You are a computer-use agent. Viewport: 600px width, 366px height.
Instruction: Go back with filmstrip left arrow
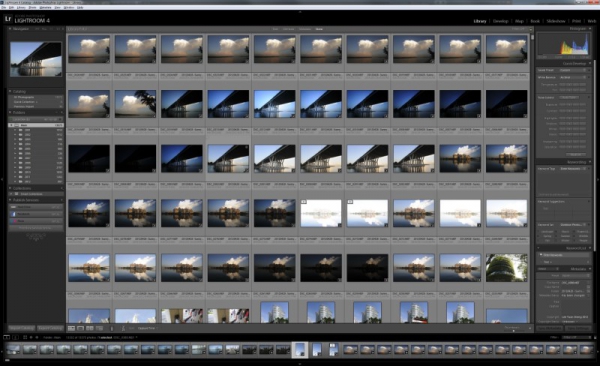31,337
